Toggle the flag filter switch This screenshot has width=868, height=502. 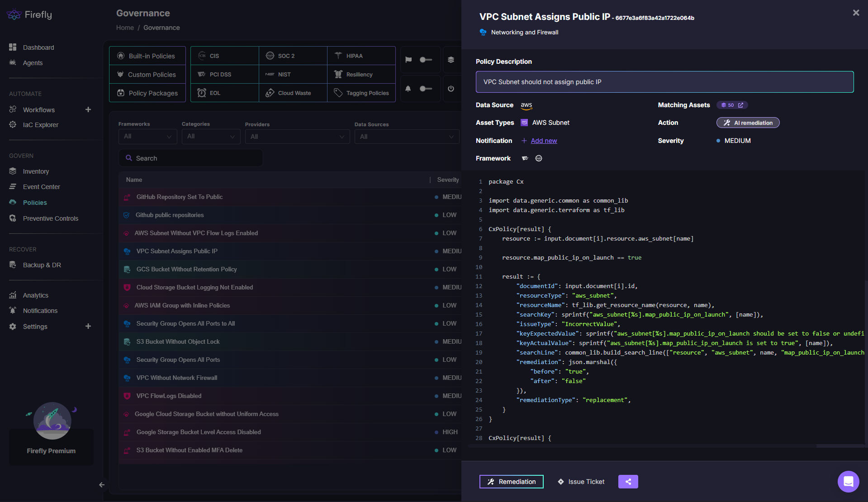426,60
